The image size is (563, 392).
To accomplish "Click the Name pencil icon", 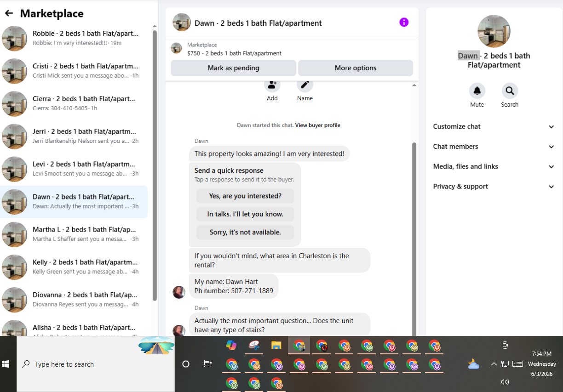I will (304, 85).
